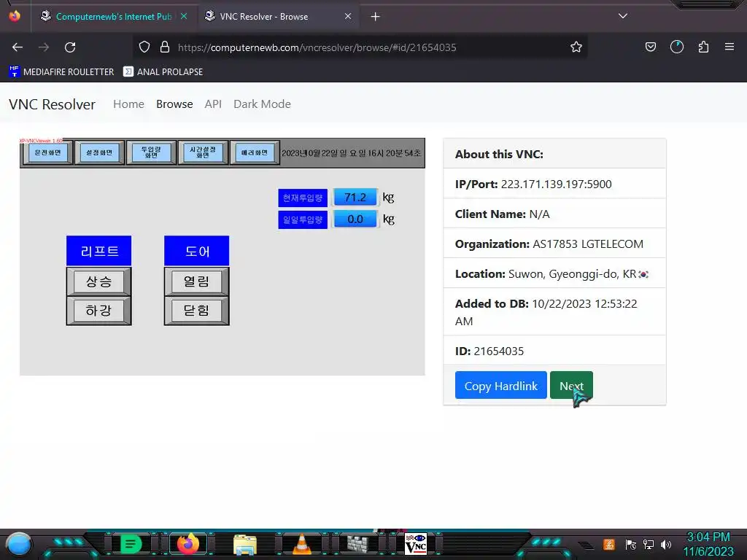The image size is (747, 560).
Task: Open Browse in site navigation
Action: pyautogui.click(x=174, y=104)
